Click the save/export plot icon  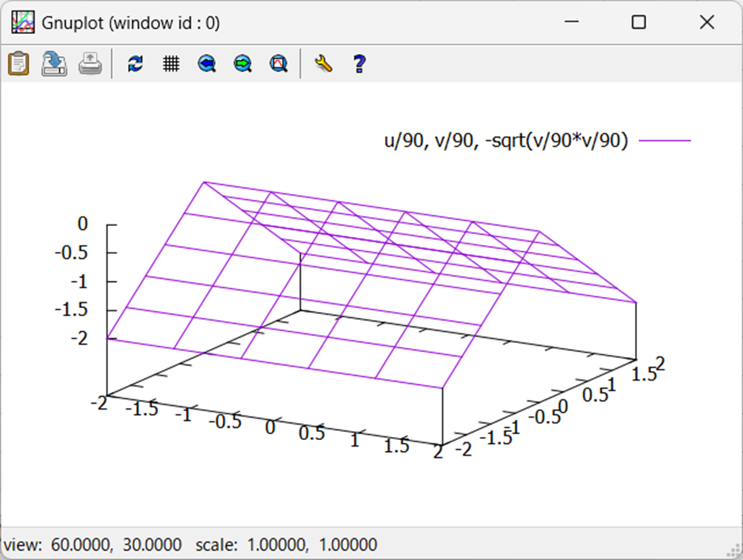coord(54,64)
